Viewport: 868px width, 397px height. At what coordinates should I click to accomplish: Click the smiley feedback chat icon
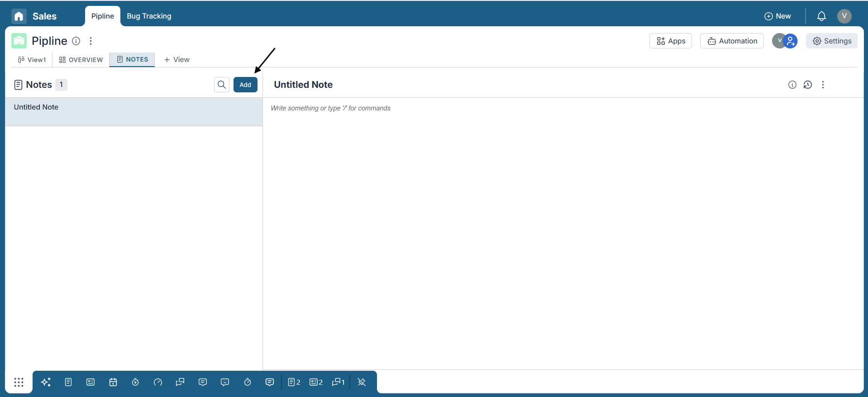(225, 382)
